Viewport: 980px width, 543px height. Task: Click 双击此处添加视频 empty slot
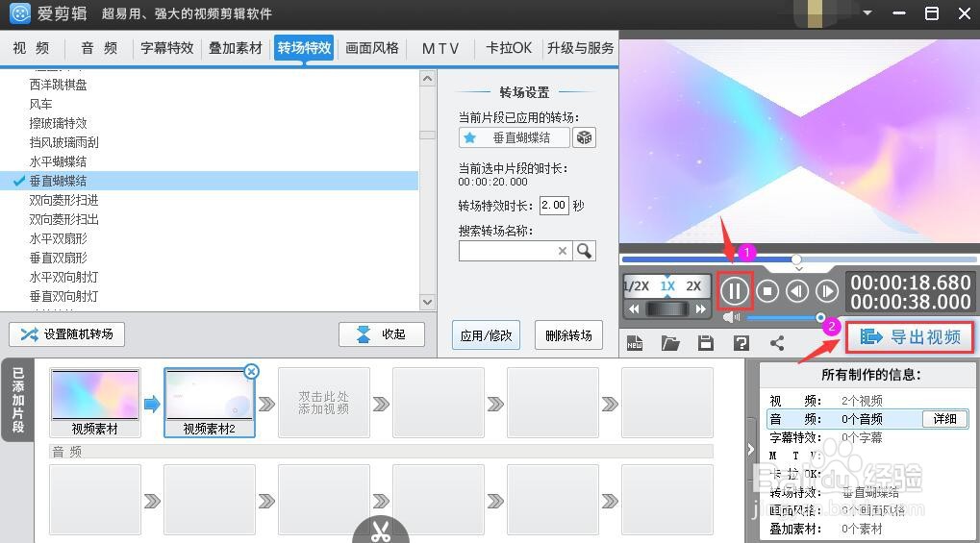click(x=324, y=403)
